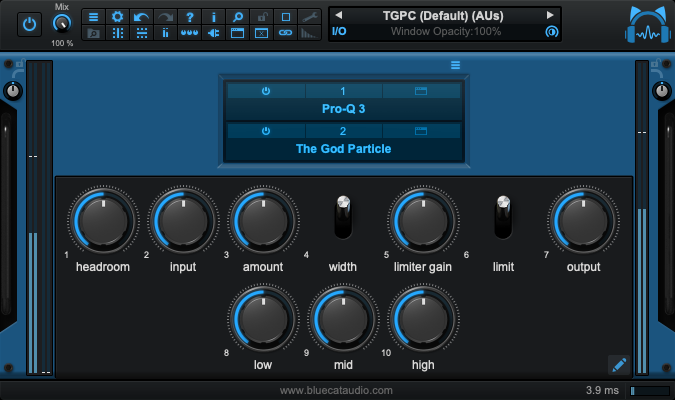Select the Pro-Q 3 plugin name
This screenshot has height=400, width=675.
344,109
